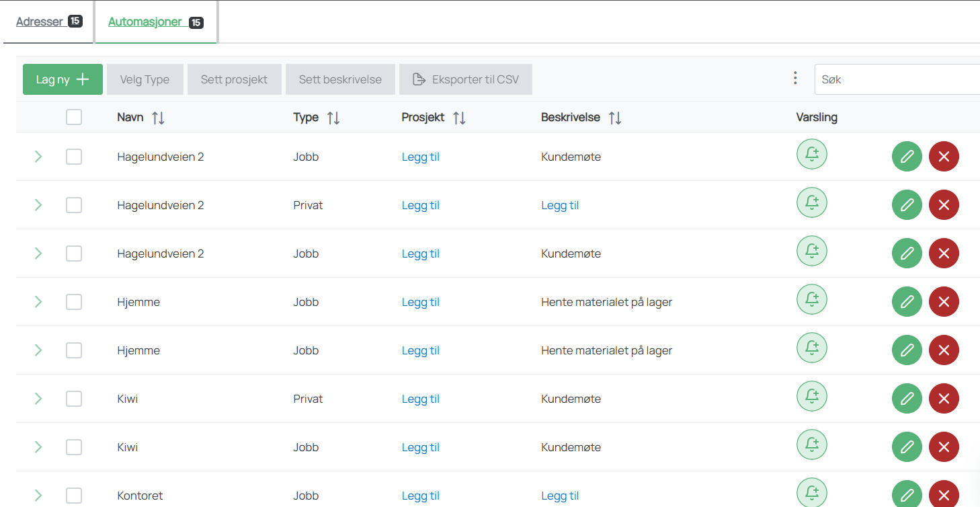The image size is (980, 507).
Task: Sort table by Beskrivelse column arrows
Action: [x=614, y=118]
